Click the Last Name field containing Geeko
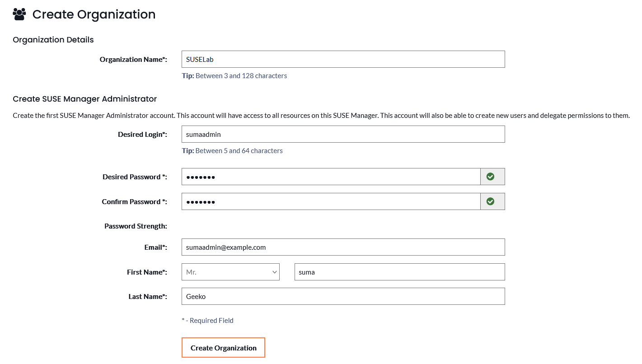Viewport: 642px width, 364px height. coord(343,296)
